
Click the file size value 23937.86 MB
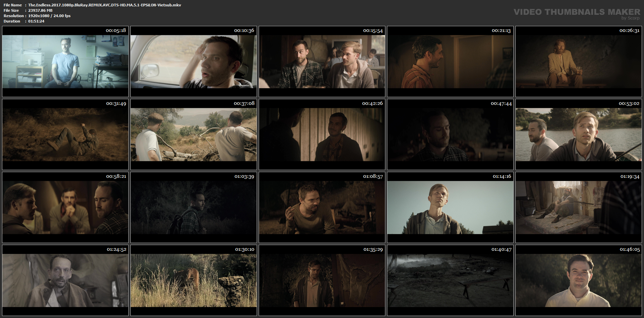pos(40,10)
